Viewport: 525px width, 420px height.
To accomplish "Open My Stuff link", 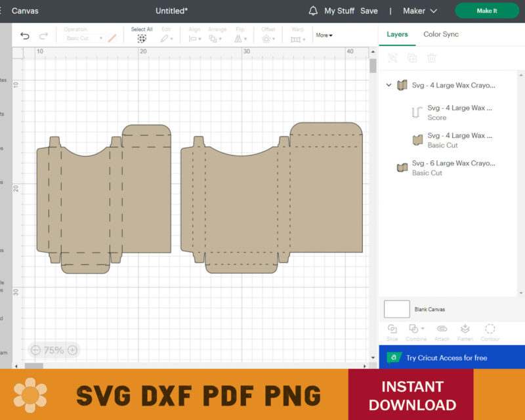I will (x=339, y=11).
